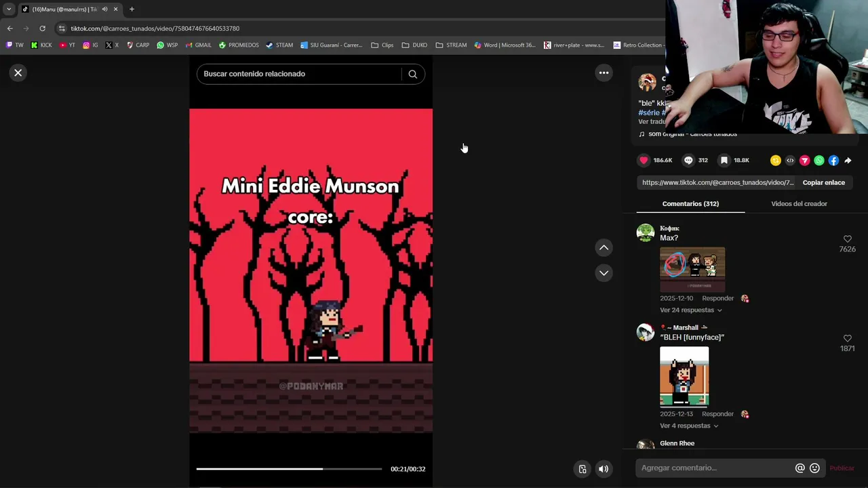868x488 pixels.
Task: Mute tab via tab speaker icon
Action: tap(104, 9)
